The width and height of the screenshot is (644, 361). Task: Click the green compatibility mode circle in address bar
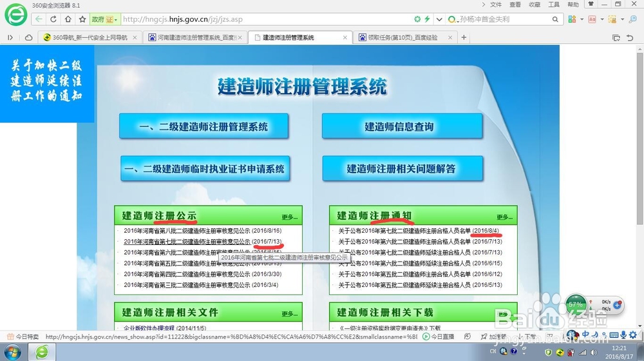tap(417, 19)
